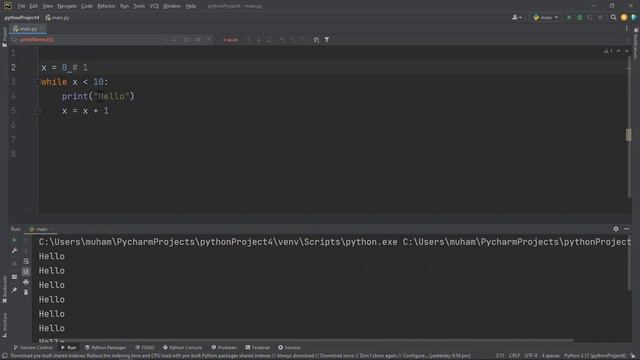Viewport: 640px width, 360px height.
Task: Click the print("Hello") code line
Action: pyautogui.click(x=98, y=96)
